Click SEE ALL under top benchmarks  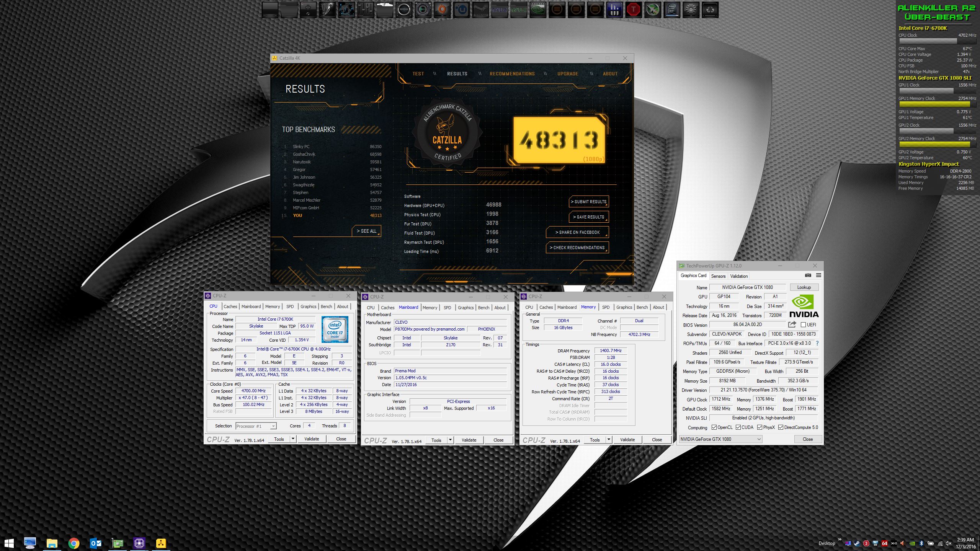[366, 231]
